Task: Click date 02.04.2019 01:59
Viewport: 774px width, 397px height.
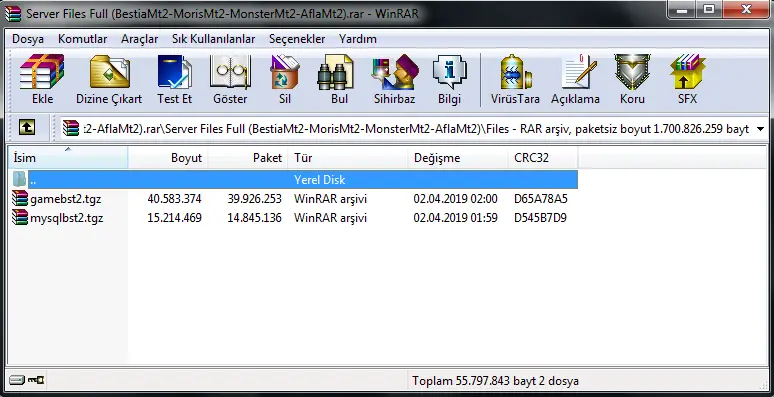Action: (x=455, y=217)
